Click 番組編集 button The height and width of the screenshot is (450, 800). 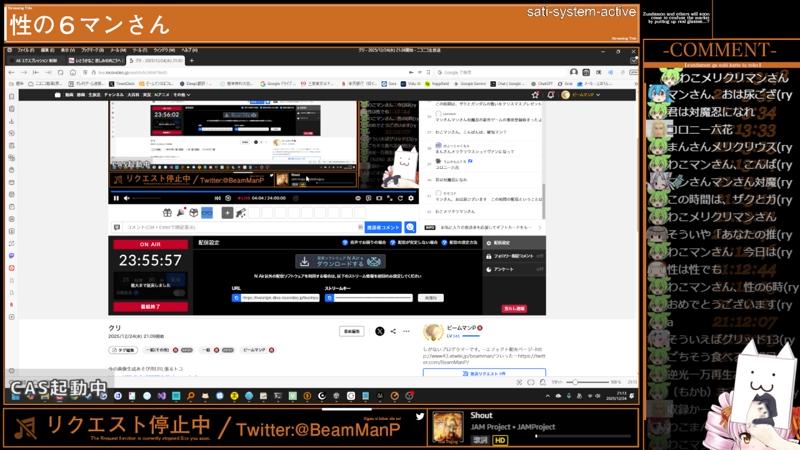pos(352,331)
